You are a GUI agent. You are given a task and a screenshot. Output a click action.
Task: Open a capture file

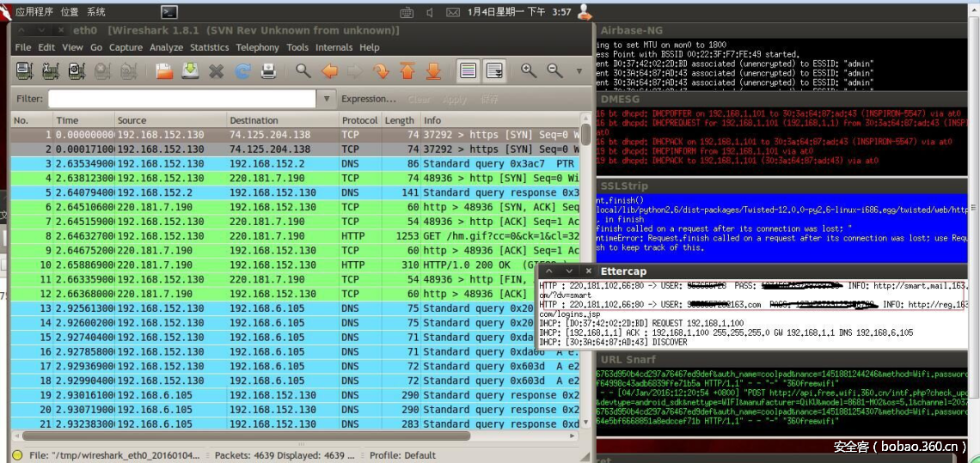click(164, 71)
